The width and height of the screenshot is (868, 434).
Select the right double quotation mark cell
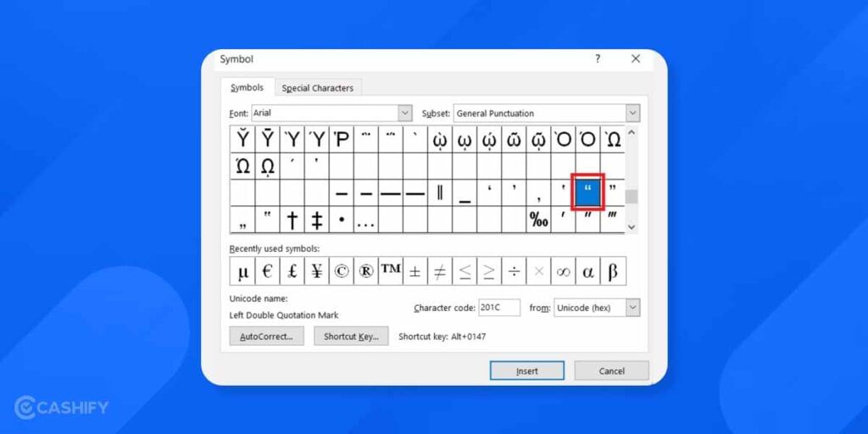[x=612, y=192]
